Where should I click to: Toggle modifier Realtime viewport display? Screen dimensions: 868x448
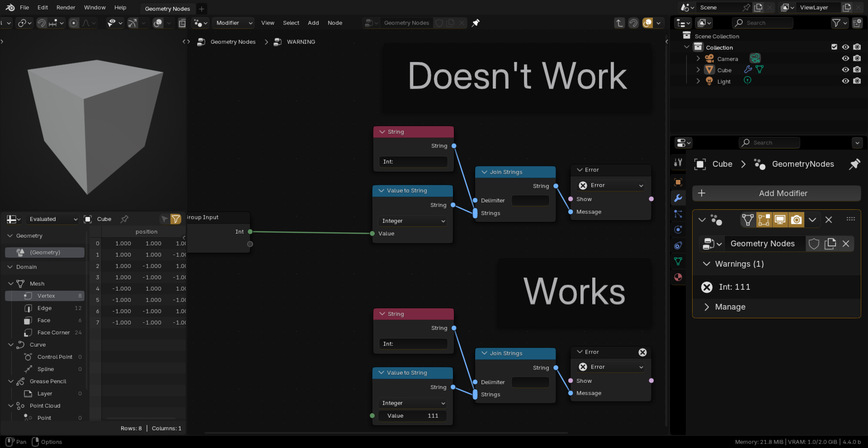tap(780, 220)
